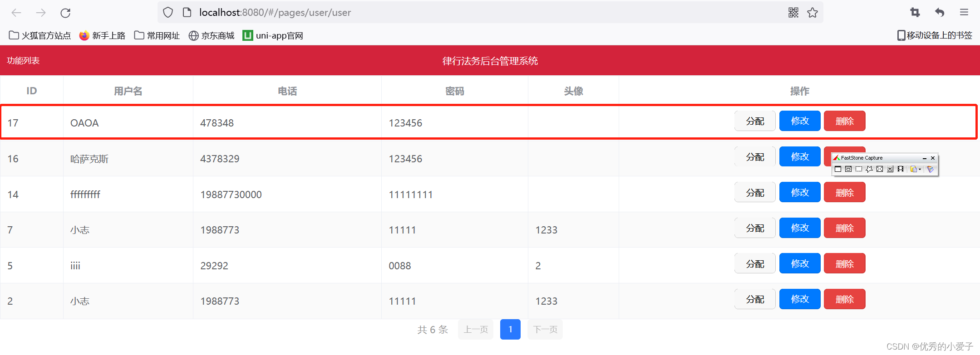Click 删除 for user iiii

tap(845, 263)
